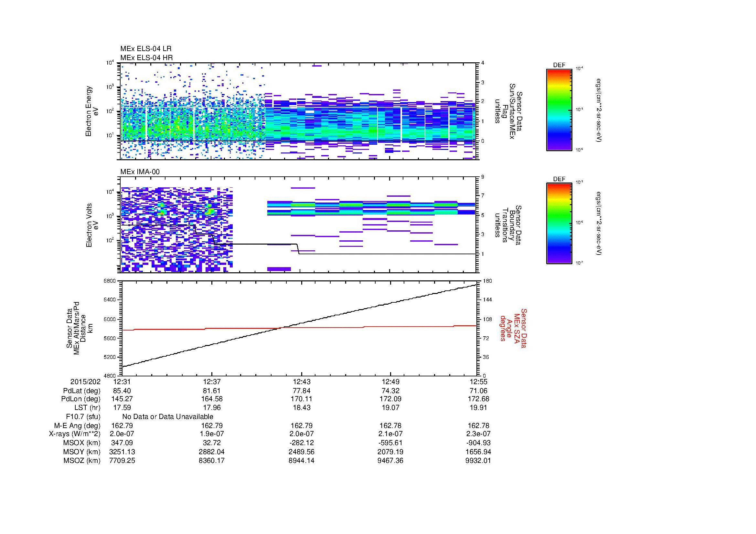Click the 'MSOY (km)' row label
Screen dimensions: 756x534
coord(82,452)
